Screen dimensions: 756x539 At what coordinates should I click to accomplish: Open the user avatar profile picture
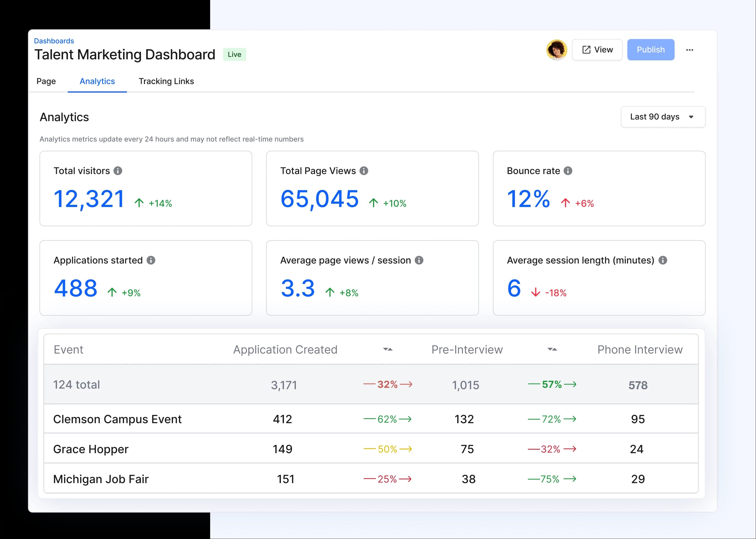(556, 50)
